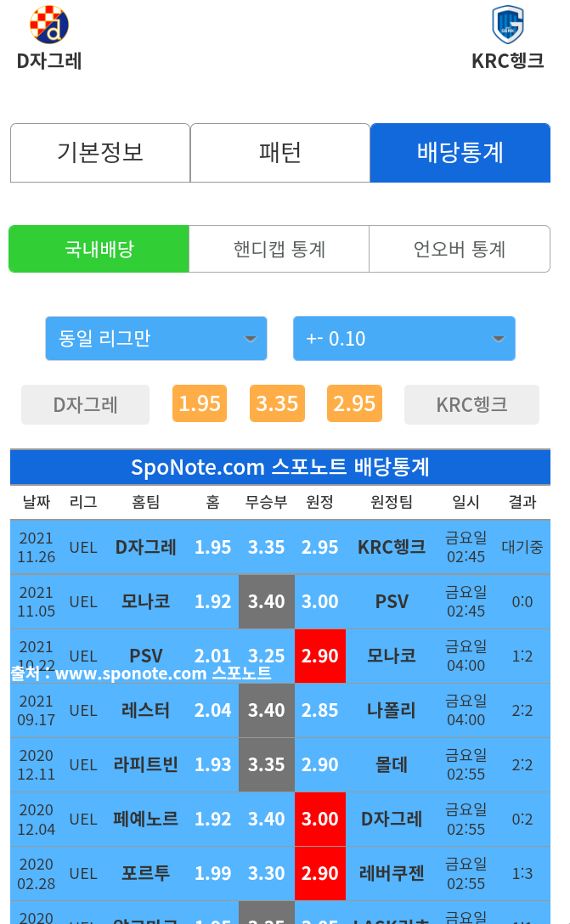The height and width of the screenshot is (924, 570).
Task: Click the orange 1.95 home odds badge
Action: (x=200, y=403)
